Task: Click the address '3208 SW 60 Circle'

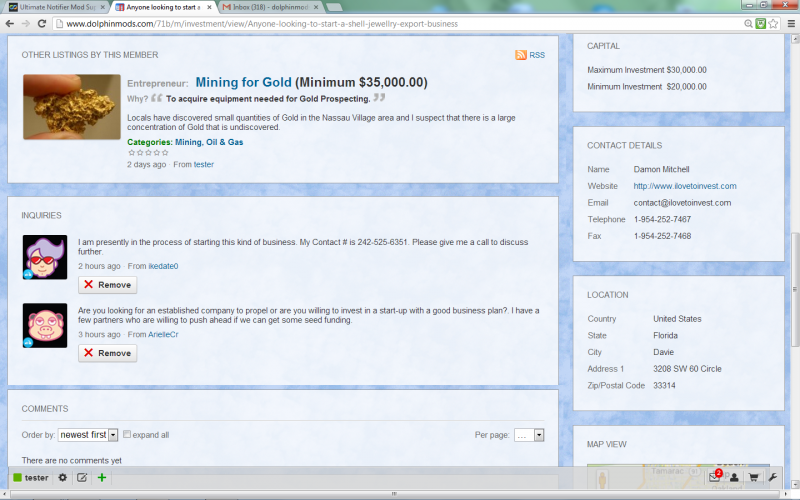Action: coord(687,368)
